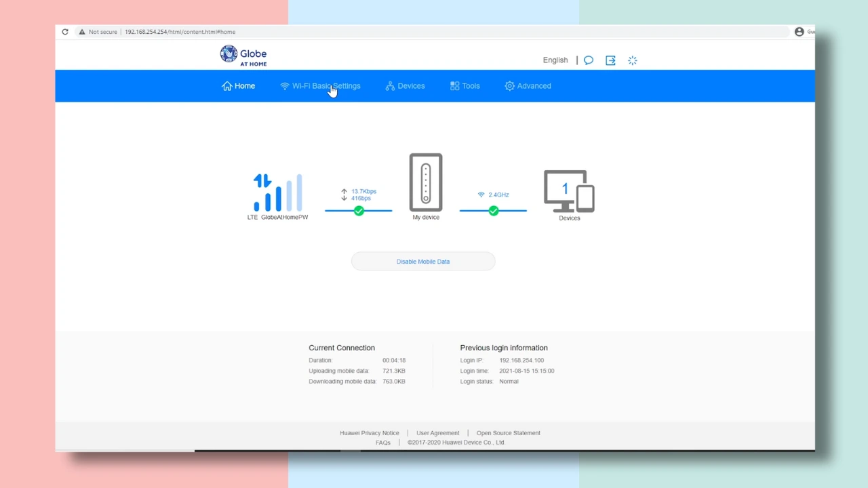Open the Advanced settings tab

pos(528,86)
